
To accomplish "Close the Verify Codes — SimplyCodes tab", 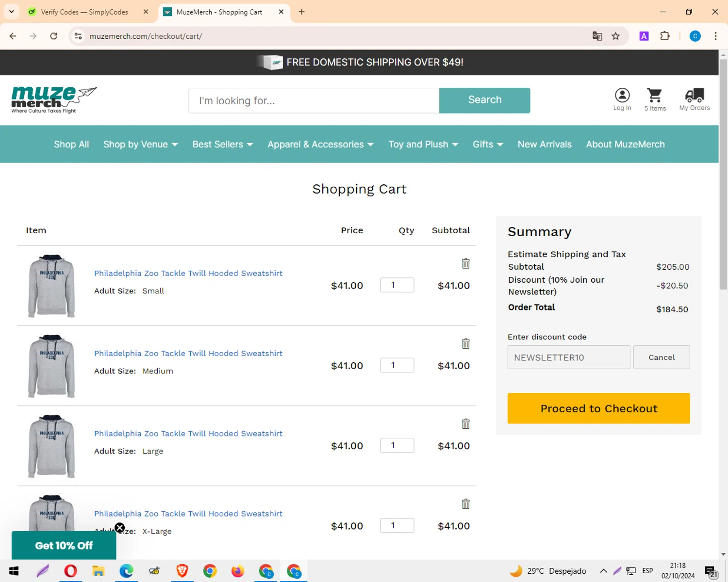I will pyautogui.click(x=146, y=12).
